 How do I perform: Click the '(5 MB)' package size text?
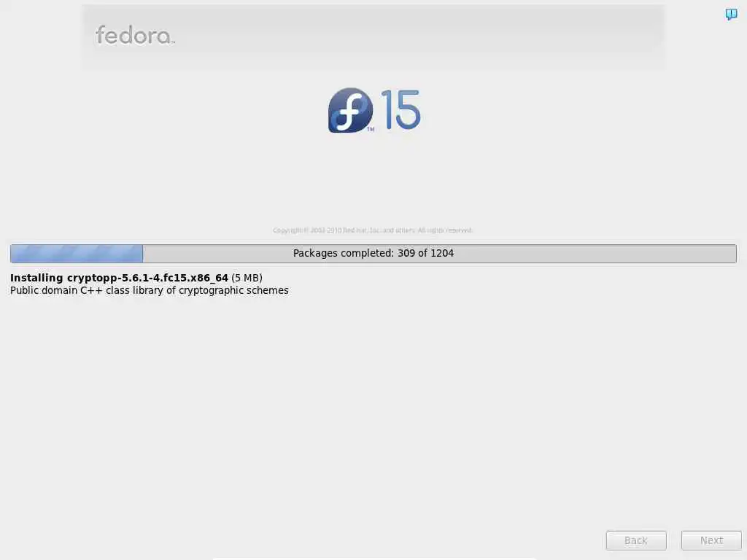coord(247,278)
